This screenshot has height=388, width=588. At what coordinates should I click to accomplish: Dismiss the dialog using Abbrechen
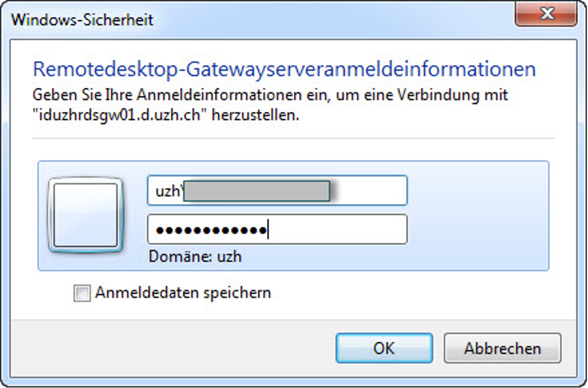(502, 348)
